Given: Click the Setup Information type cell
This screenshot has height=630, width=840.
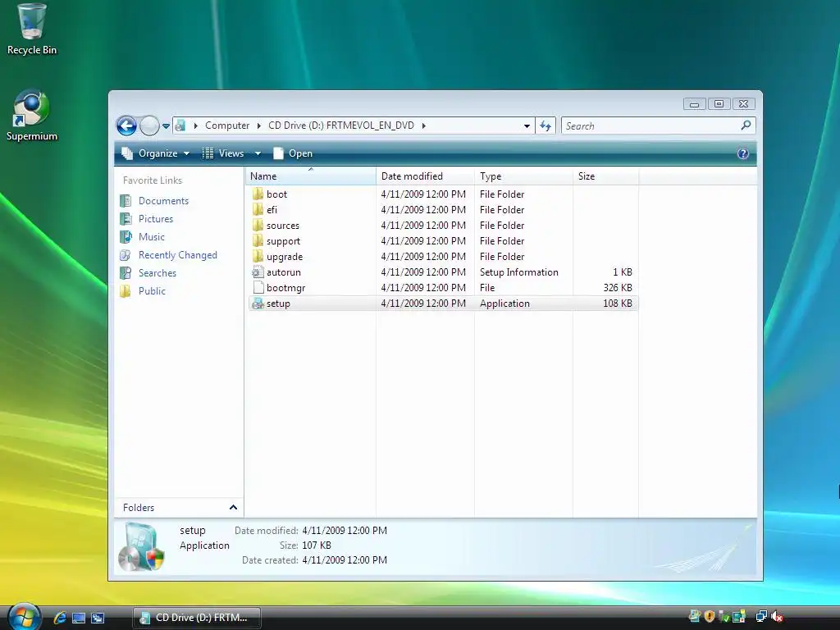Looking at the screenshot, I should [x=518, y=272].
